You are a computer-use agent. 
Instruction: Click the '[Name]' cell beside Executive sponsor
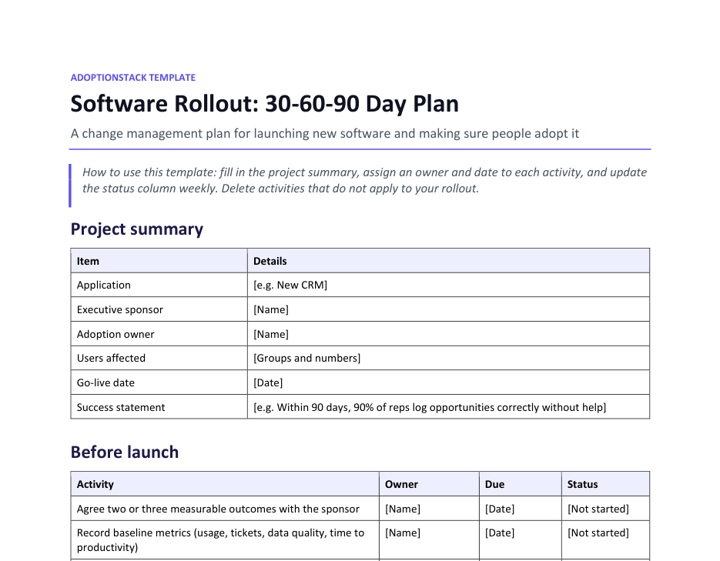449,309
